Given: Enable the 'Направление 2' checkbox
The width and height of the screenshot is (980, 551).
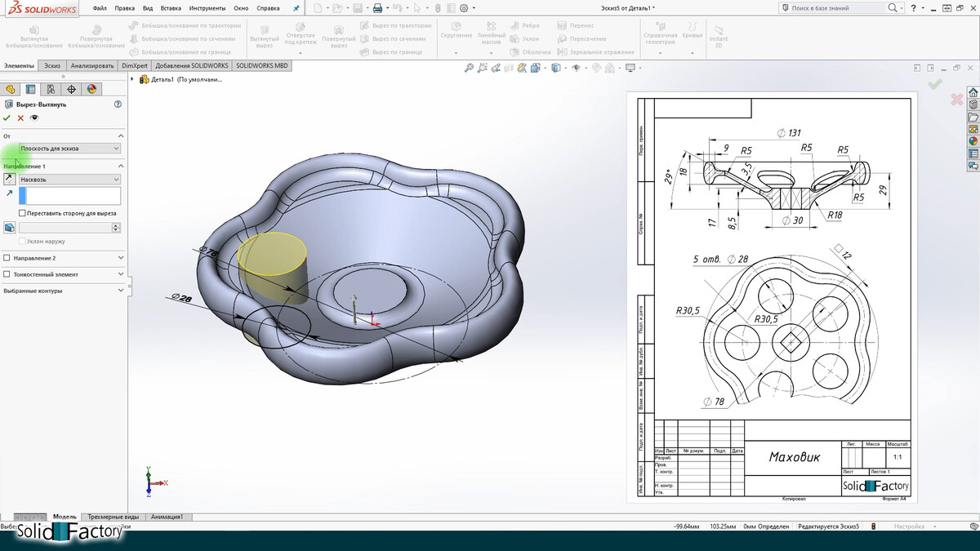Looking at the screenshot, I should (x=7, y=258).
